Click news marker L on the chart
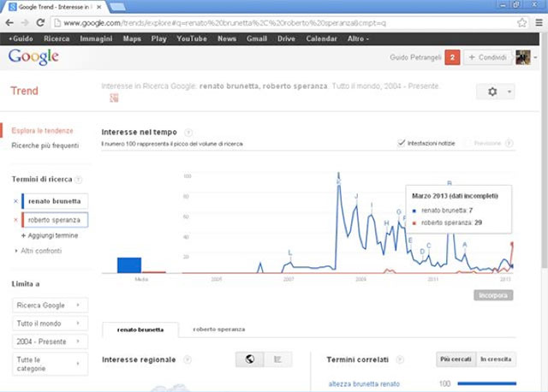Image resolution: width=548 pixels, height=392 pixels. point(289,252)
